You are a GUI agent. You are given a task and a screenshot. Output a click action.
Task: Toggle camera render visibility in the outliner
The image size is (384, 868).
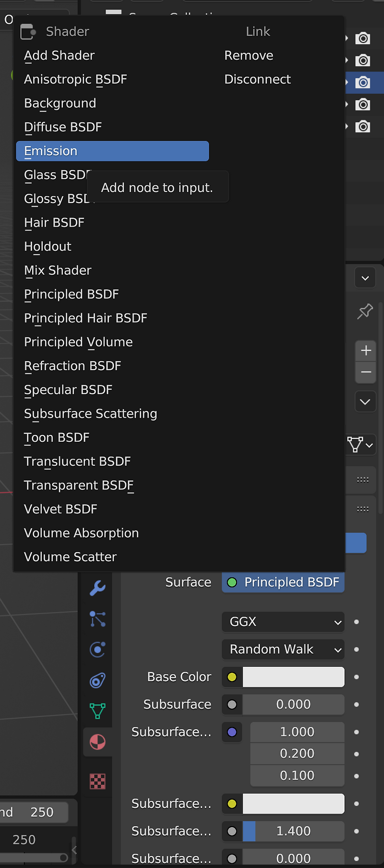[363, 83]
